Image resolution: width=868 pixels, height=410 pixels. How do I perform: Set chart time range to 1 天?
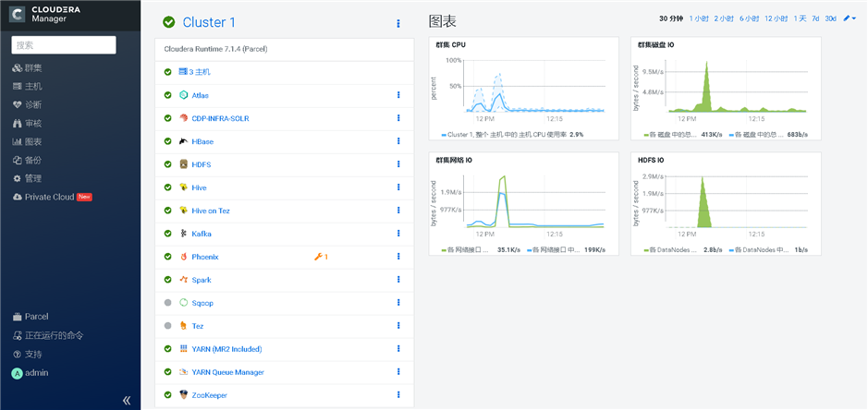pos(800,18)
